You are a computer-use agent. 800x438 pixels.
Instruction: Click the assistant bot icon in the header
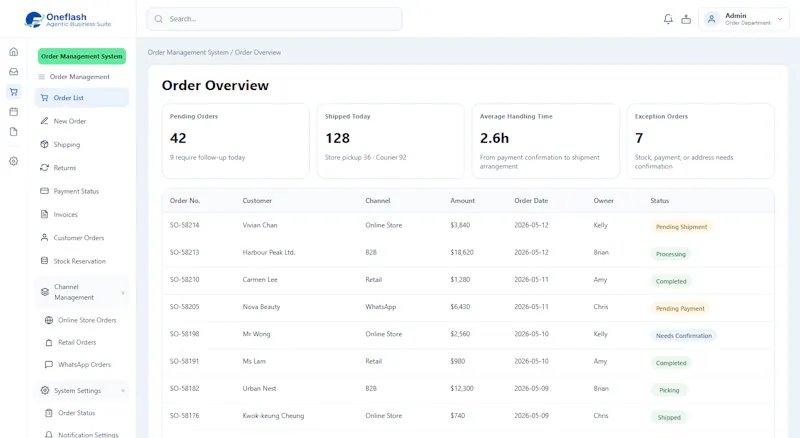click(686, 19)
